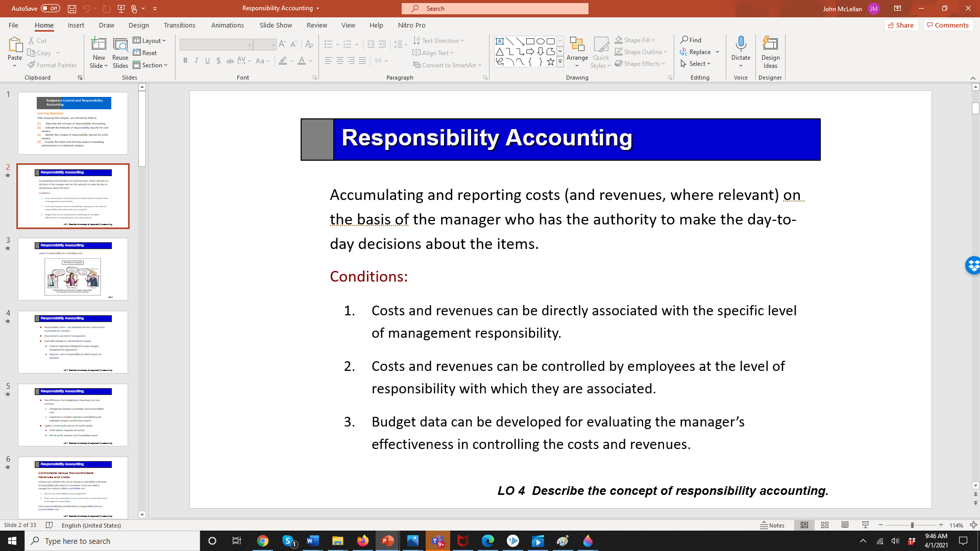Select the Format Painter tool

click(x=52, y=65)
